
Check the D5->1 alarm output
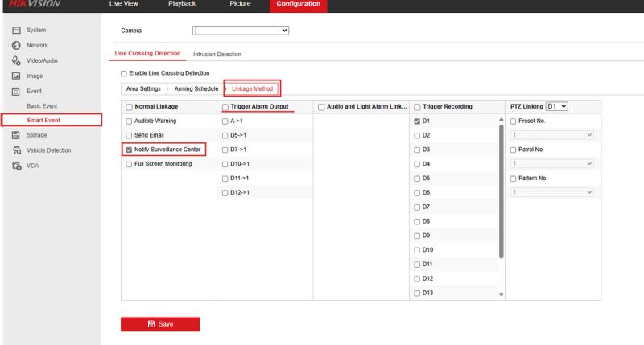point(225,136)
